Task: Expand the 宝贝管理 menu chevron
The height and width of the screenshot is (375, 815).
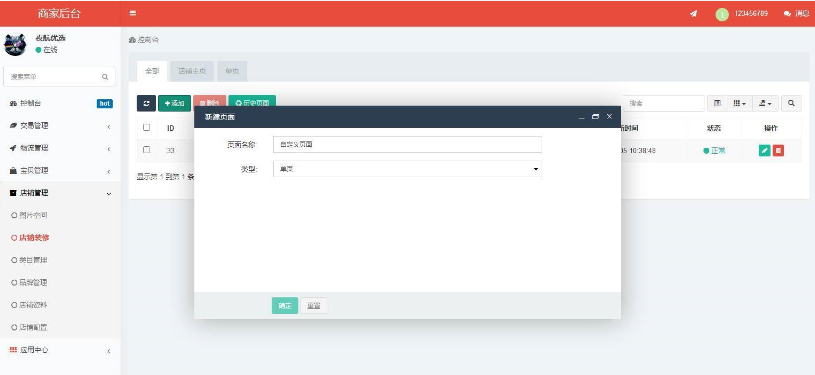Action: click(x=109, y=171)
